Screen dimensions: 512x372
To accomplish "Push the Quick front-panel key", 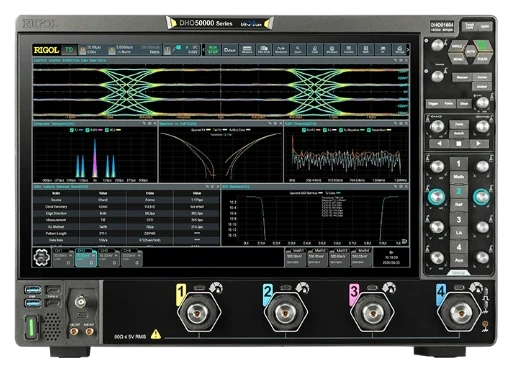I will (485, 26).
